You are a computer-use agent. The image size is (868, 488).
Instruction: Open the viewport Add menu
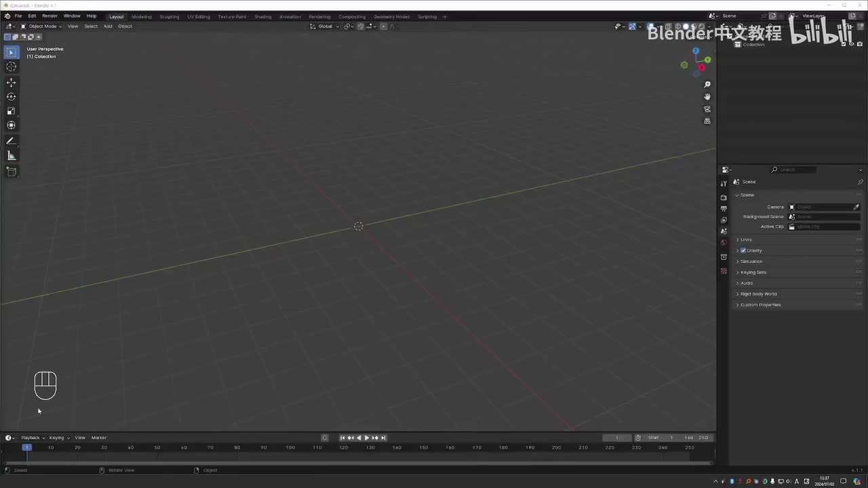[x=108, y=26]
